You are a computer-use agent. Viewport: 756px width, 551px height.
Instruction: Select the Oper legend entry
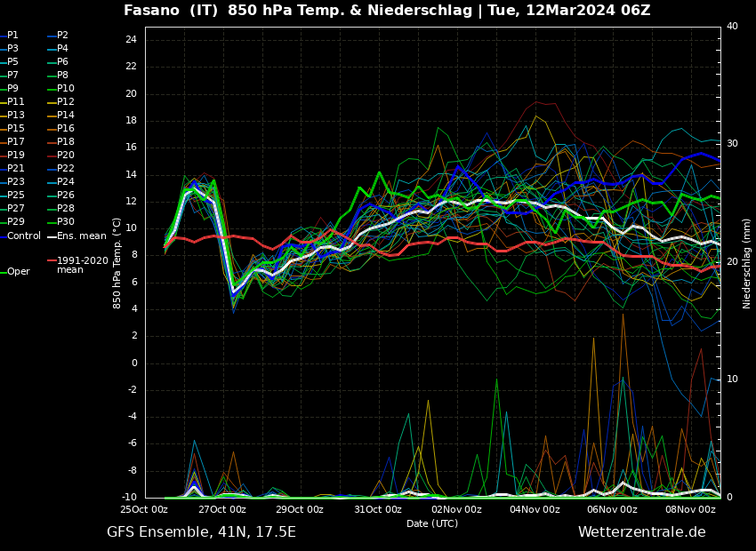pos(18,272)
